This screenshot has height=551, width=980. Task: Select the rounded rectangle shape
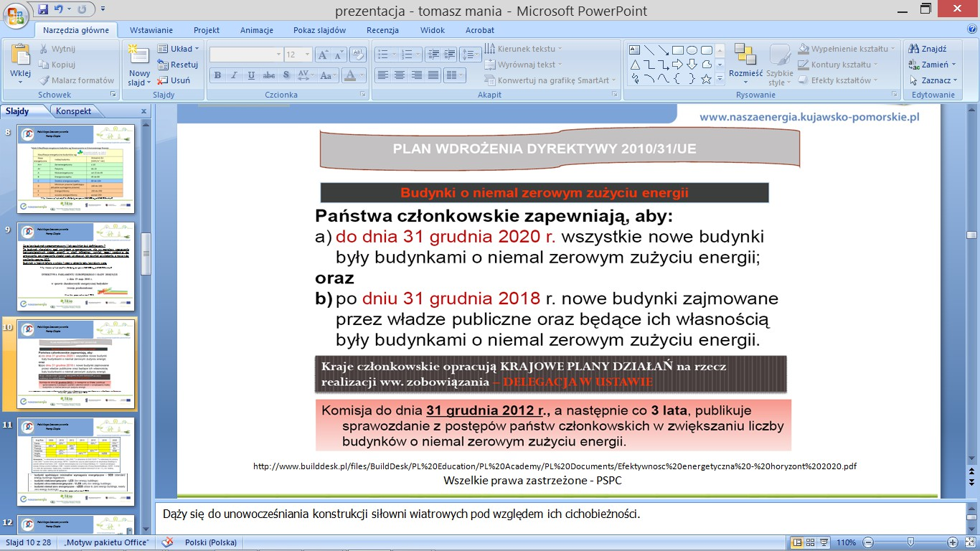(x=707, y=50)
